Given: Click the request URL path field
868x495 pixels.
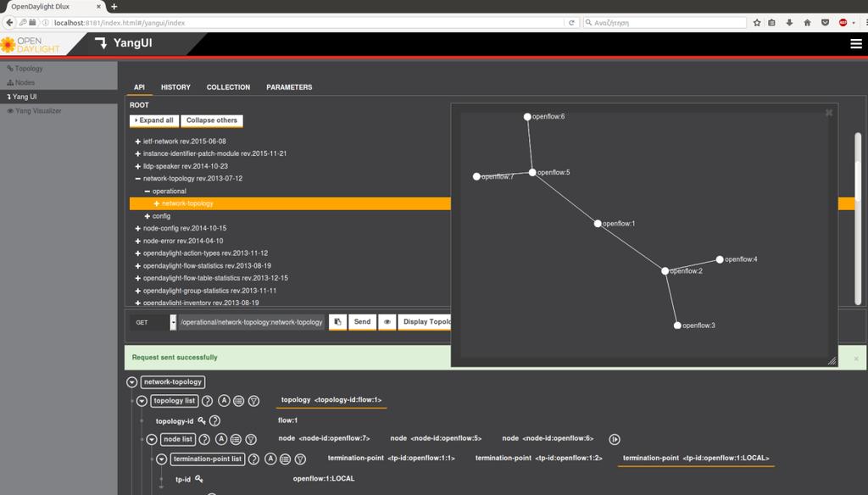Looking at the screenshot, I should click(x=251, y=322).
